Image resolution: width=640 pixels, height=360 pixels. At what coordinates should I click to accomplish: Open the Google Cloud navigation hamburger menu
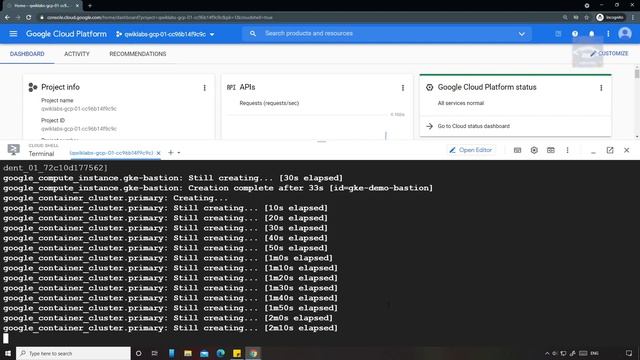(x=13, y=34)
